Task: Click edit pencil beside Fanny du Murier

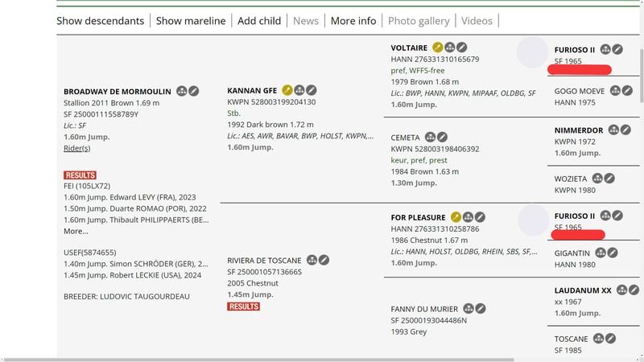Action: (x=481, y=308)
